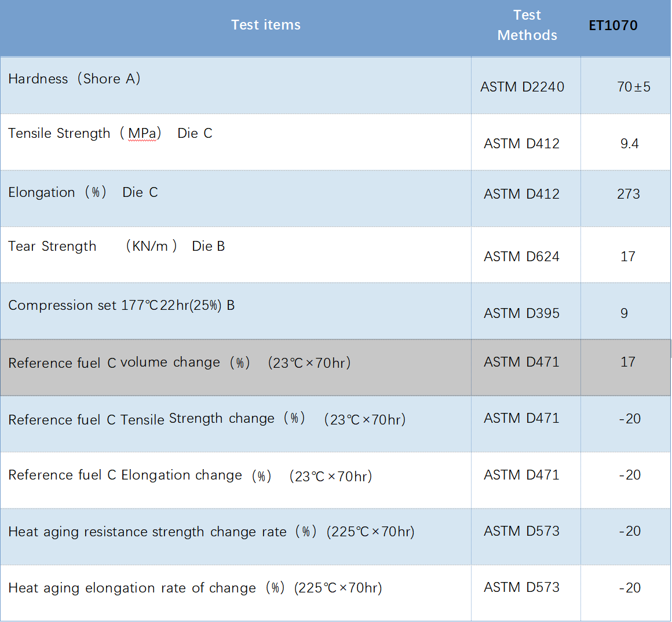Select the 273 elongation value
This screenshot has height=622, width=672.
point(629,194)
